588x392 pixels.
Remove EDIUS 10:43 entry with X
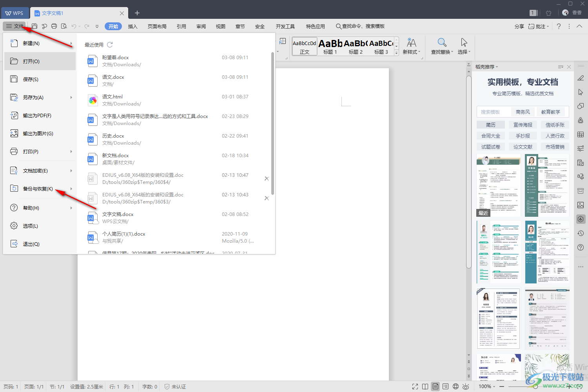coord(267,198)
